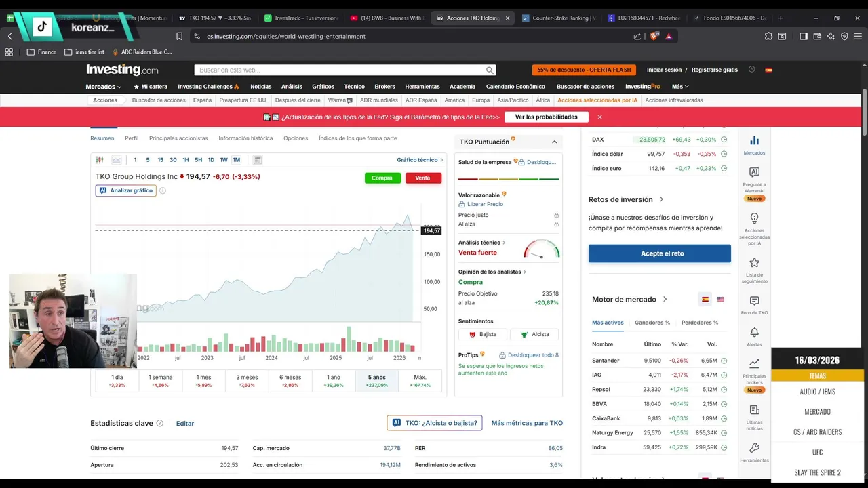Open Herramientas wrench icon in sidebar
Image resolution: width=868 pixels, height=488 pixels.
[754, 448]
